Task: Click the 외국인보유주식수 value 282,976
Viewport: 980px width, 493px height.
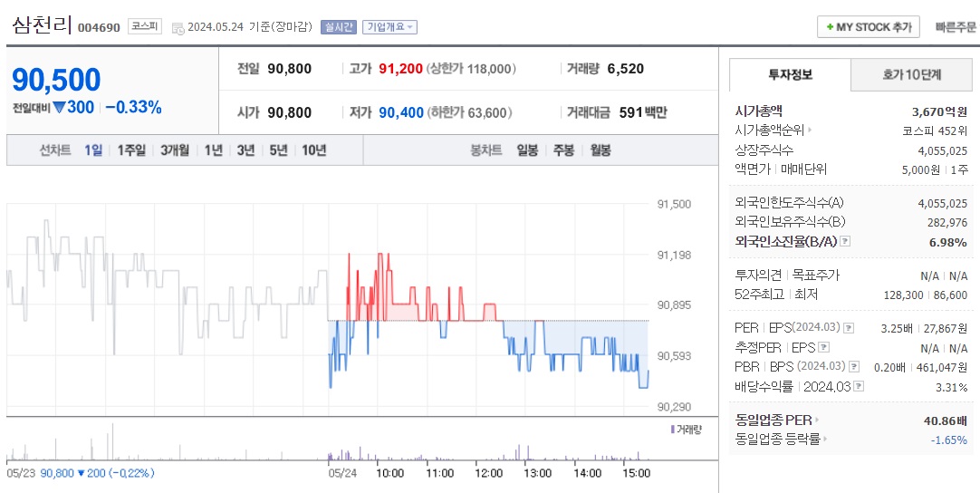Action: click(946, 222)
